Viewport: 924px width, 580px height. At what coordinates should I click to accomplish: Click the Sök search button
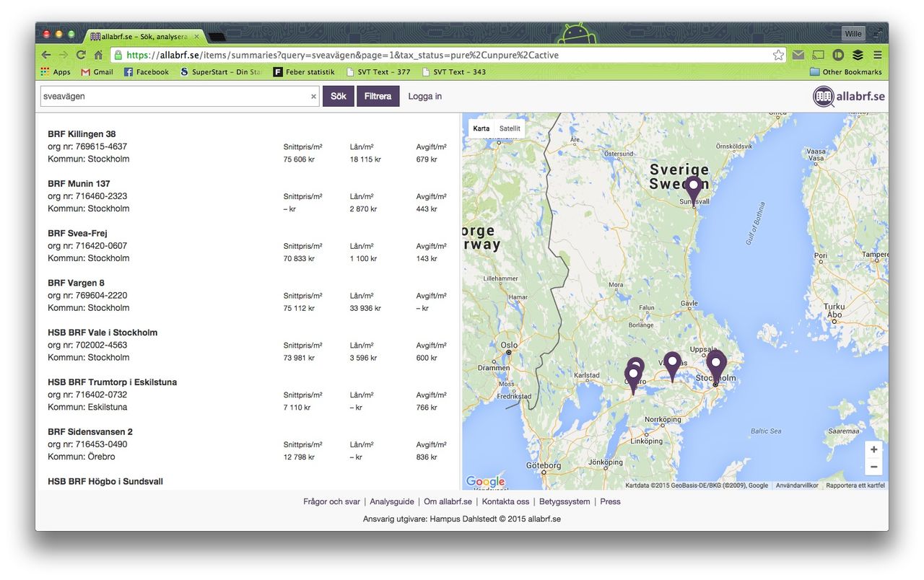338,95
